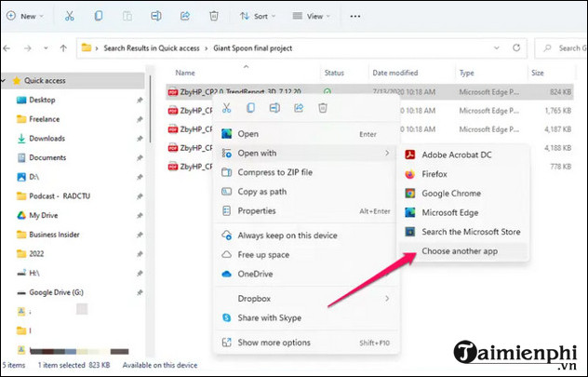Image resolution: width=588 pixels, height=377 pixels.
Task: Expand the Dropbox submenu arrow
Action: tap(387, 299)
